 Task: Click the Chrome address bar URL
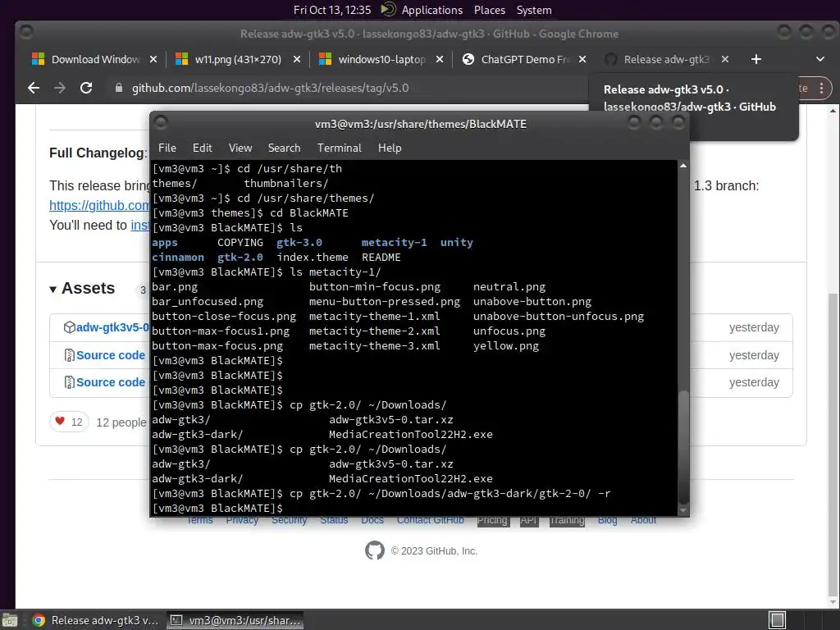point(270,88)
